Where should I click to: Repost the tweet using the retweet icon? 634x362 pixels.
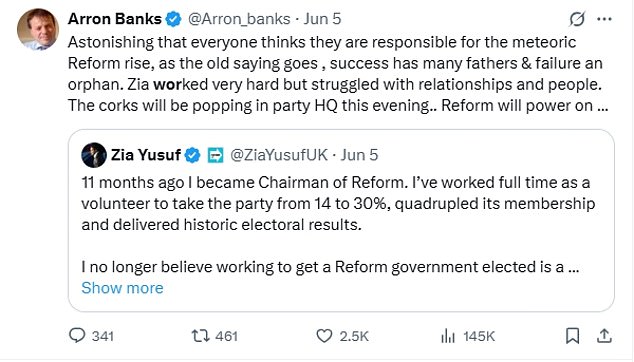(200, 336)
